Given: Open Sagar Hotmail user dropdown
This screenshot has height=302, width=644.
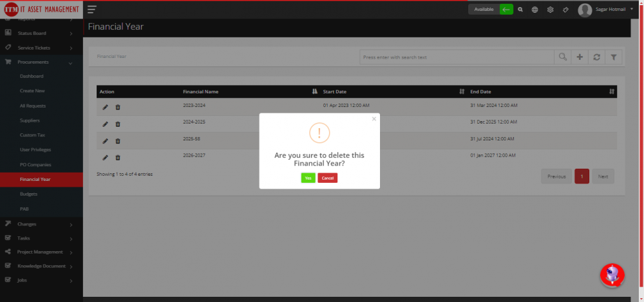Looking at the screenshot, I should tap(614, 10).
